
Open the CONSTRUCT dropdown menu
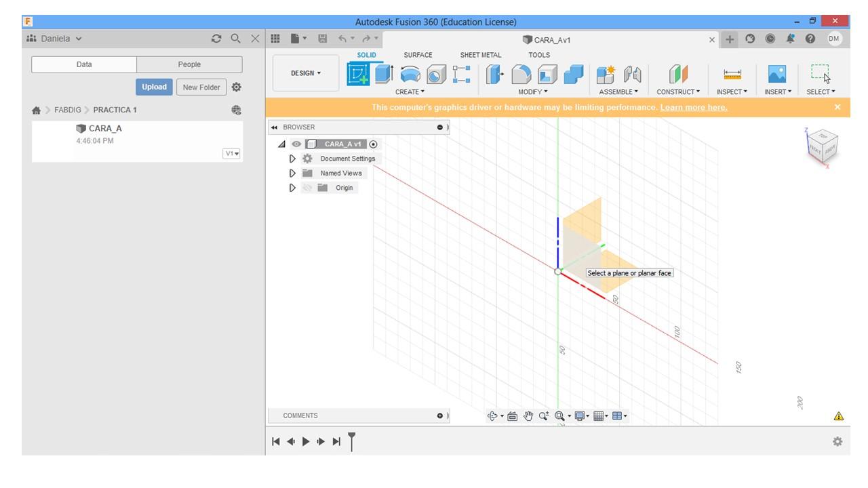[x=678, y=91]
